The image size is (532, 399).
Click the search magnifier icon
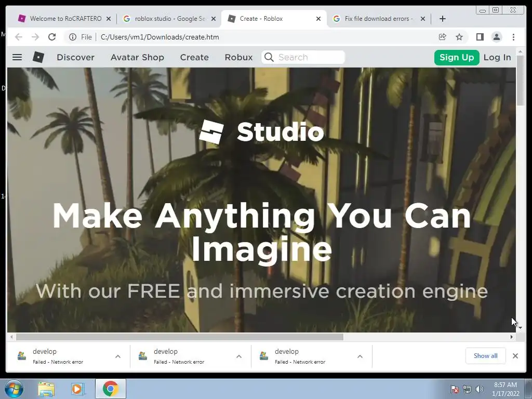269,57
